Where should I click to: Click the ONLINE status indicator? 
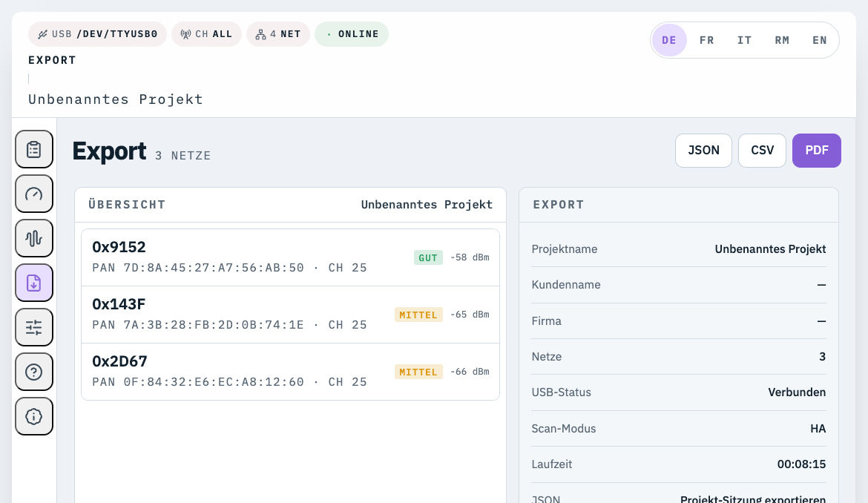click(352, 33)
